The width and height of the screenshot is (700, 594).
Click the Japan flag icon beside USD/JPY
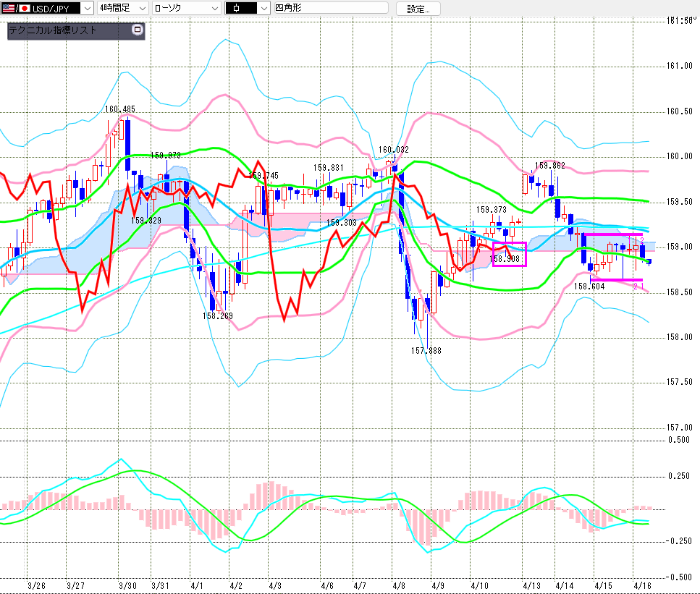coord(23,9)
